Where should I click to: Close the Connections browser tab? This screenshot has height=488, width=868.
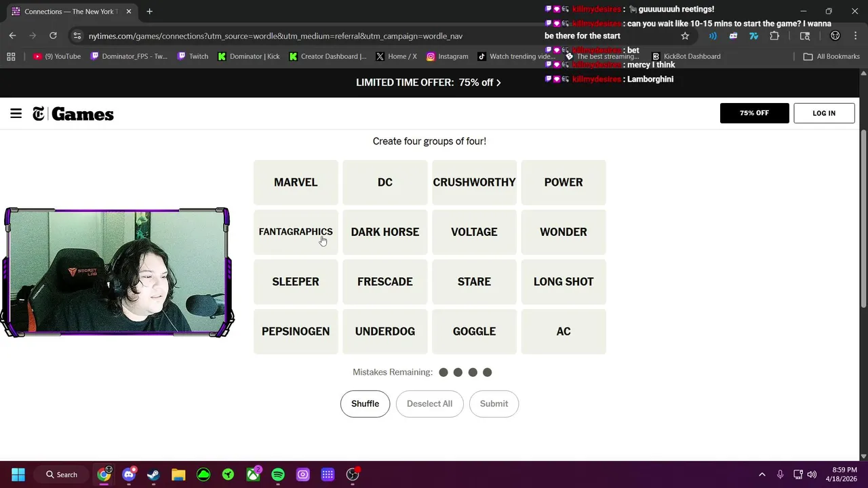click(x=129, y=12)
